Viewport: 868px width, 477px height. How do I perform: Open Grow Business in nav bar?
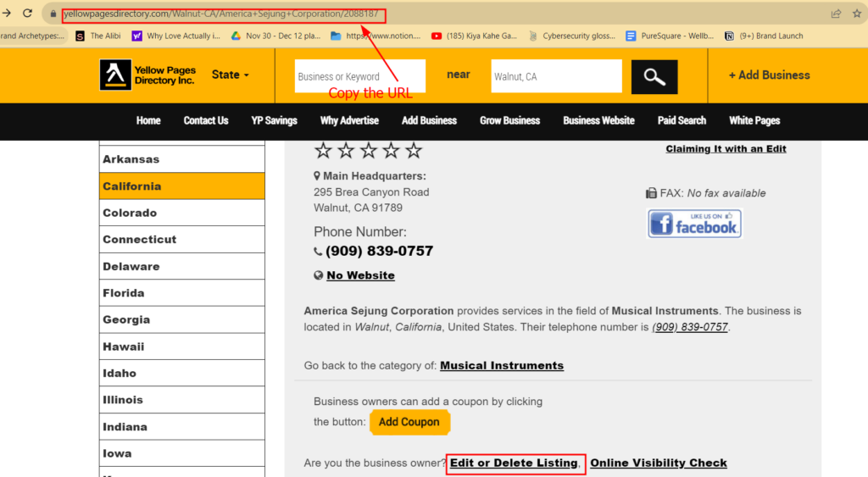pyautogui.click(x=509, y=120)
